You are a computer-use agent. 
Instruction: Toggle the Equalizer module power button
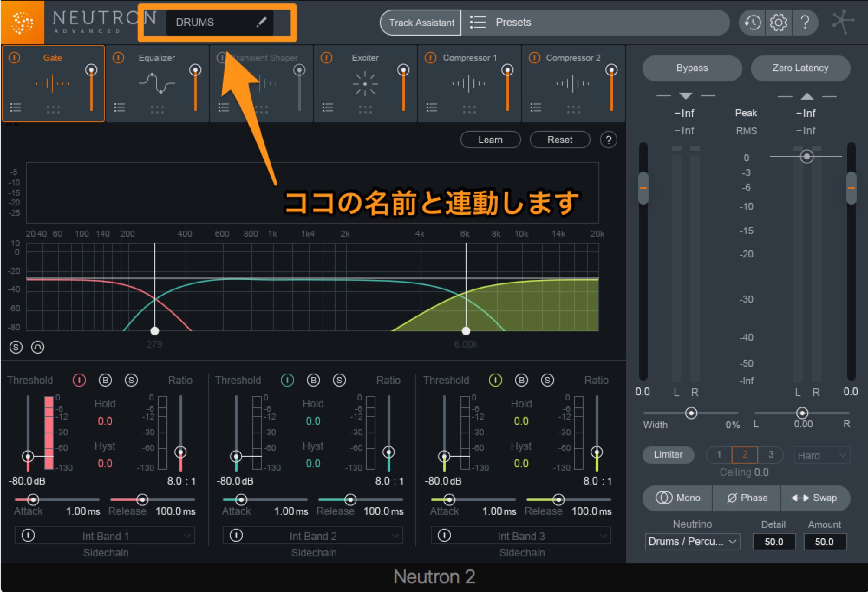[118, 58]
